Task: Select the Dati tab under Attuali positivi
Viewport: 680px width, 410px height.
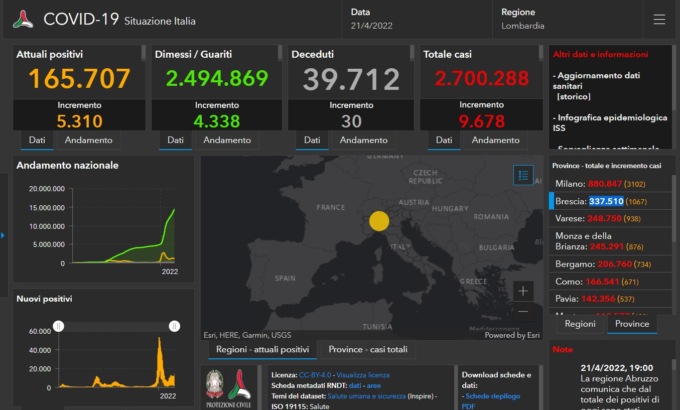Action: click(x=37, y=140)
